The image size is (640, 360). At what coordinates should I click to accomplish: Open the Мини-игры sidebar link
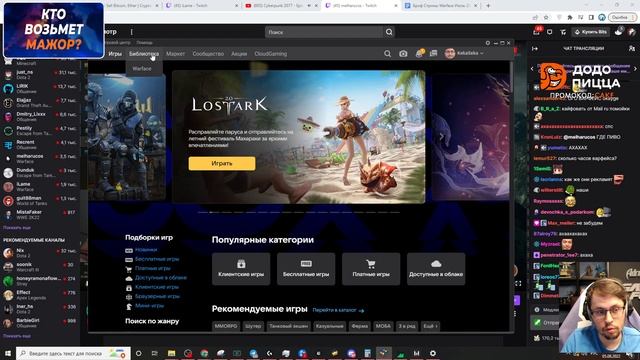pos(149,305)
